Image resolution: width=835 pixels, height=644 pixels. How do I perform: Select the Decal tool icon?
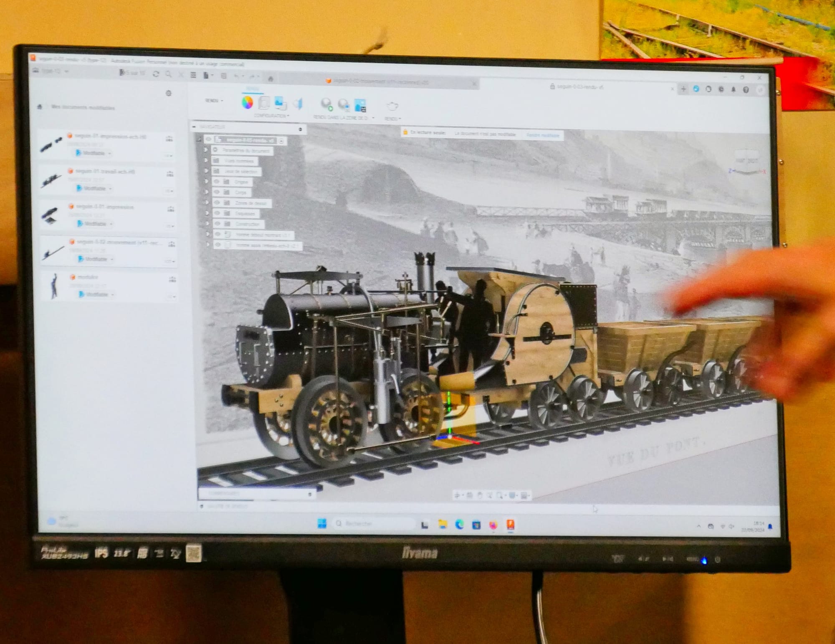pos(280,103)
